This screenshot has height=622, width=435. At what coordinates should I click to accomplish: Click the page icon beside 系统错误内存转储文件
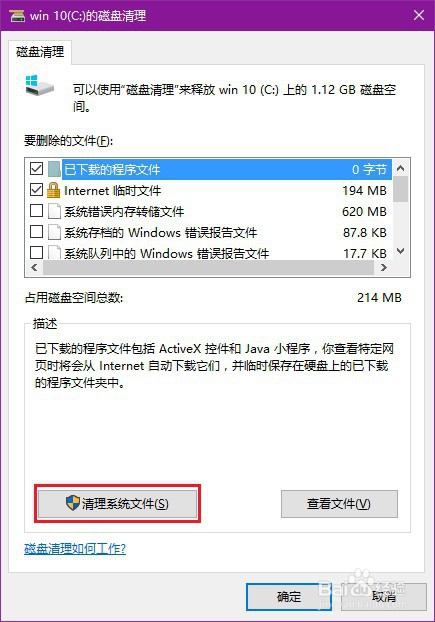coord(54,211)
